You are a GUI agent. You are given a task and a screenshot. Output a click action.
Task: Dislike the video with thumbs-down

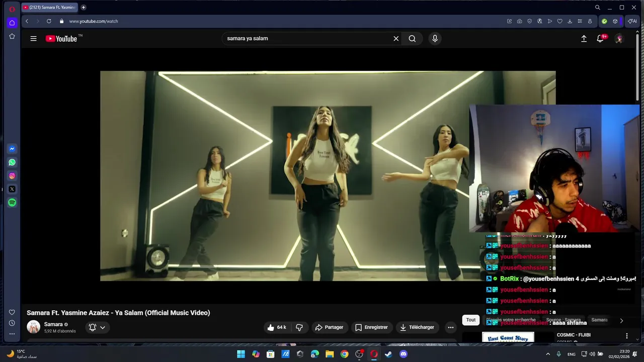click(x=299, y=327)
